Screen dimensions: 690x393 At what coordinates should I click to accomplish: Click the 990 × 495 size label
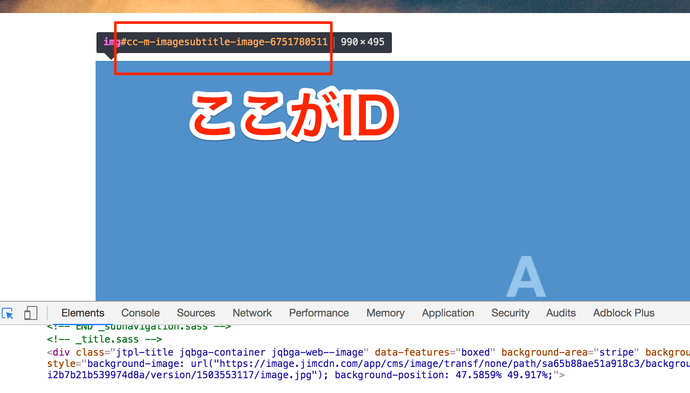[363, 42]
